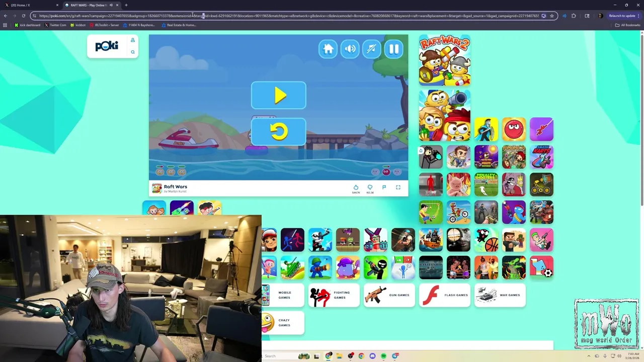Open the Raft Wars Multiplayer game thumbnail
This screenshot has width=644, height=362.
[x=445, y=116]
